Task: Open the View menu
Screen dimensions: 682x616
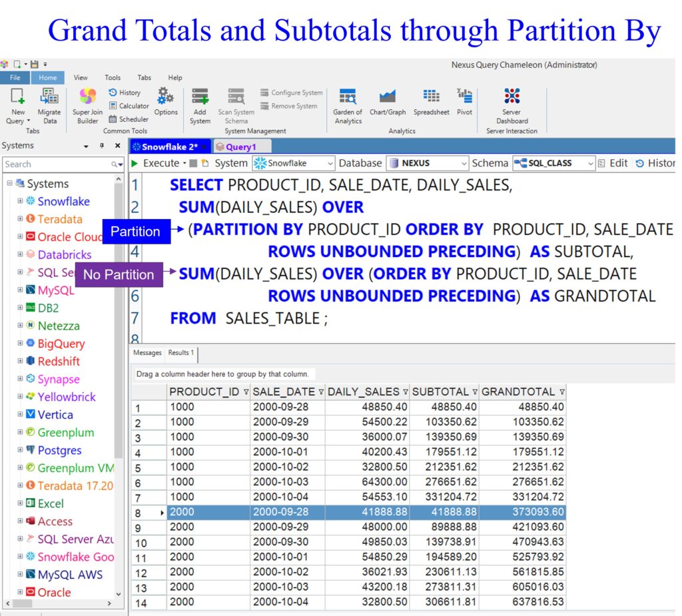Action: coord(81,78)
